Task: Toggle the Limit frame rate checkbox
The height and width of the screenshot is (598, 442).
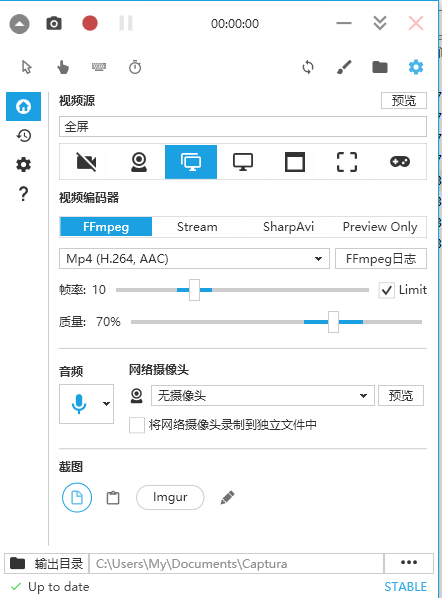Action: (x=387, y=290)
